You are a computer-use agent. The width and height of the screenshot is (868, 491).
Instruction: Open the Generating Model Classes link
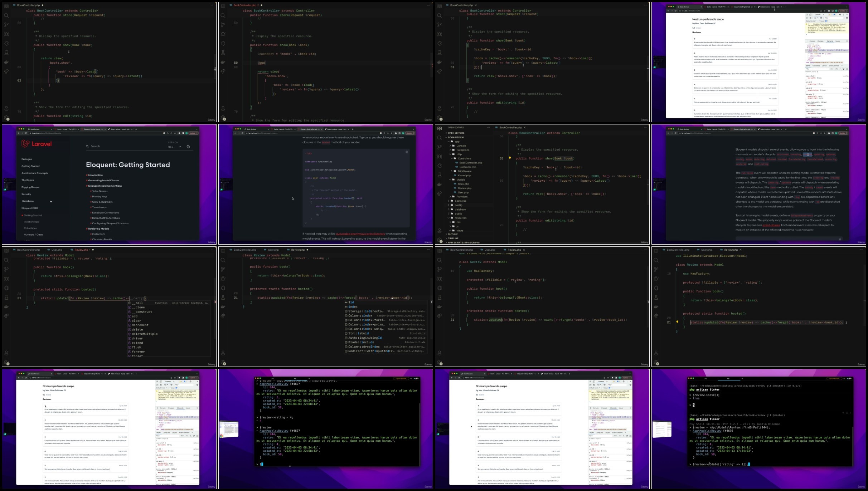click(x=103, y=181)
